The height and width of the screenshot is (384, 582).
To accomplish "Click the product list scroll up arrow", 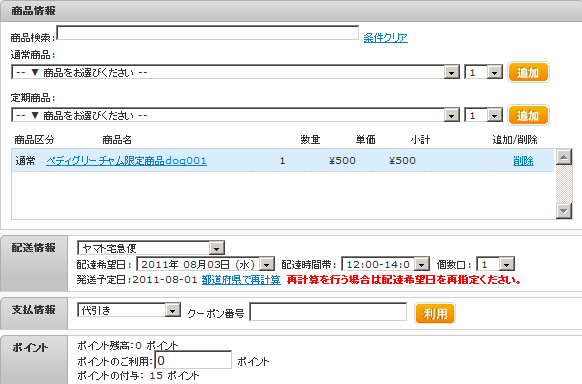I will (564, 157).
